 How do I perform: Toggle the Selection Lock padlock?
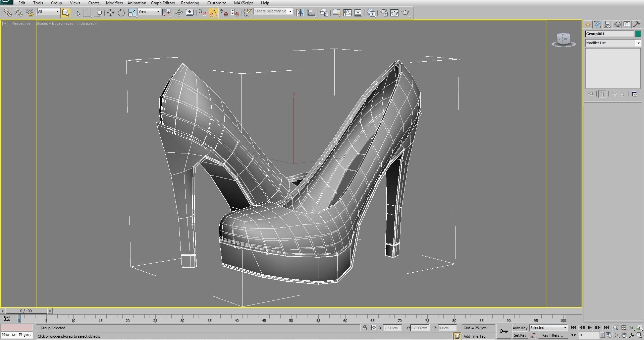365,328
